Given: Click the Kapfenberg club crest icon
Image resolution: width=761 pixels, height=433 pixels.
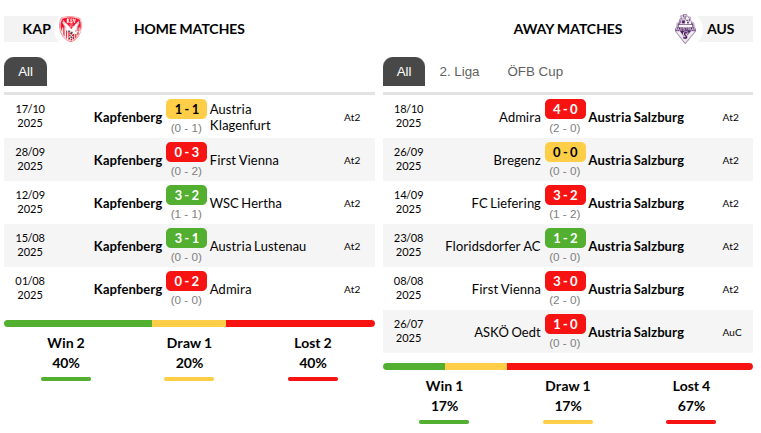Looking at the screenshot, I should 71,29.
